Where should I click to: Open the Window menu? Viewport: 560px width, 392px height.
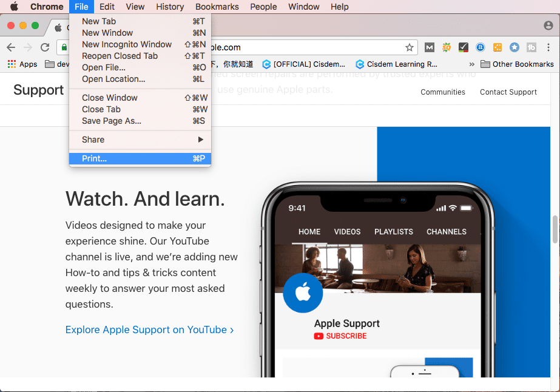coord(303,7)
